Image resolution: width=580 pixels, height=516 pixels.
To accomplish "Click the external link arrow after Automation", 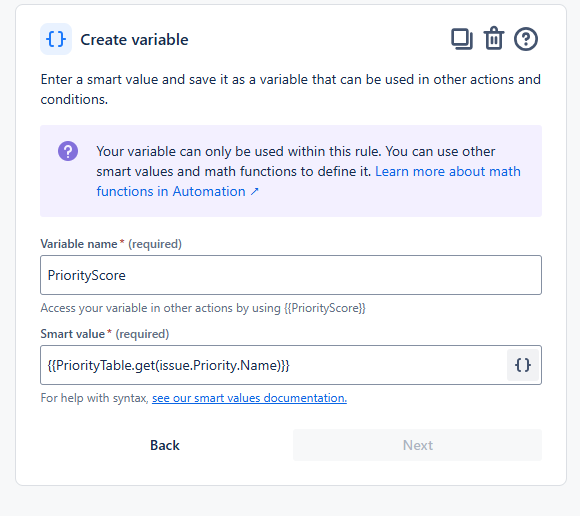I will pyautogui.click(x=254, y=192).
